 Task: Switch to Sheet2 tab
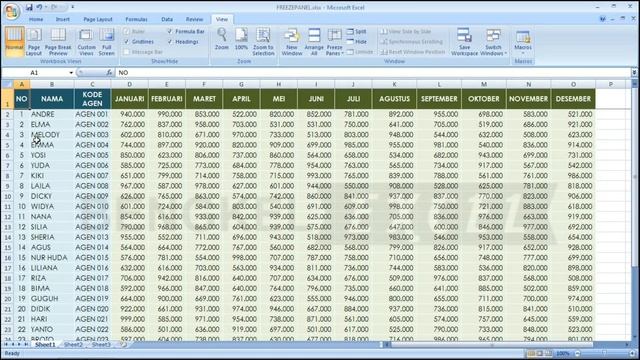coord(73,344)
